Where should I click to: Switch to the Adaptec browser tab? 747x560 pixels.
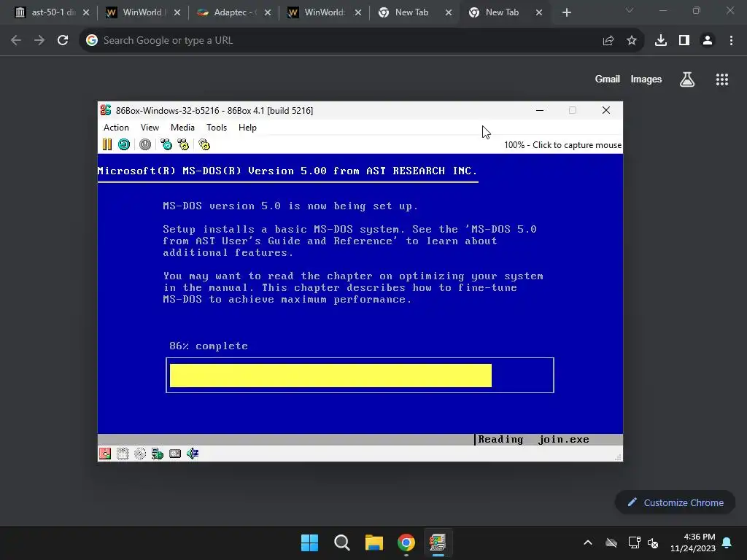234,12
